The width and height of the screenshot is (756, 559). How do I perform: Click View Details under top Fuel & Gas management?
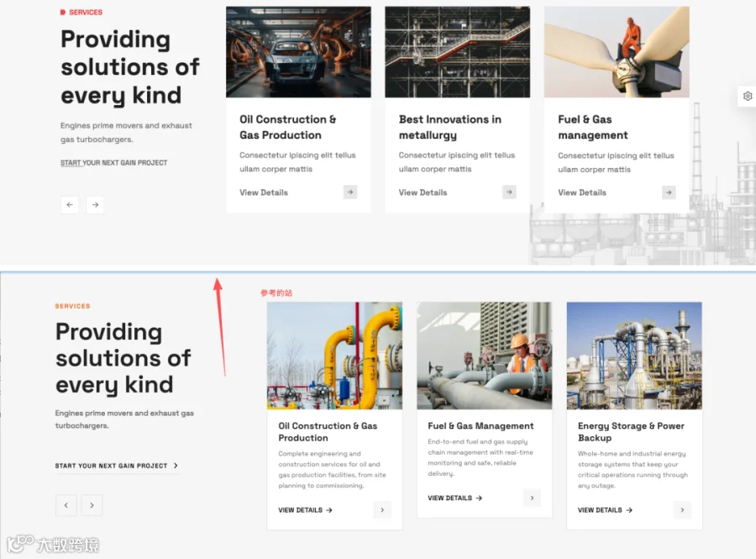tap(582, 192)
